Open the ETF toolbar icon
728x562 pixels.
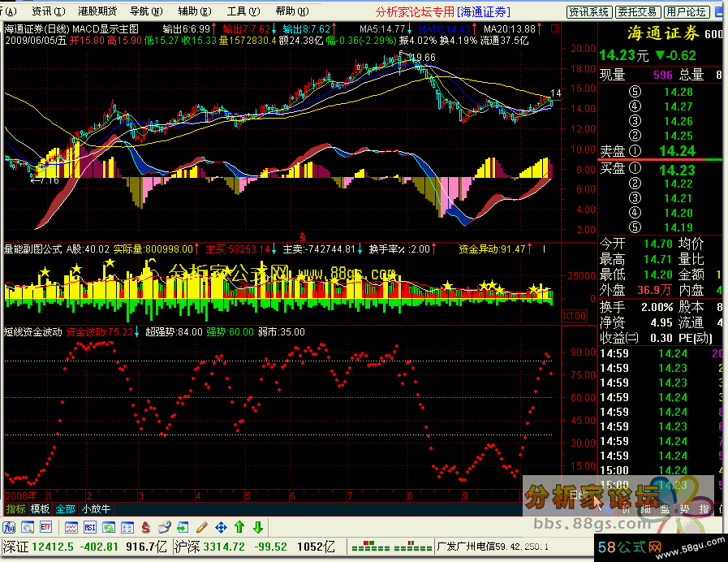(x=45, y=527)
